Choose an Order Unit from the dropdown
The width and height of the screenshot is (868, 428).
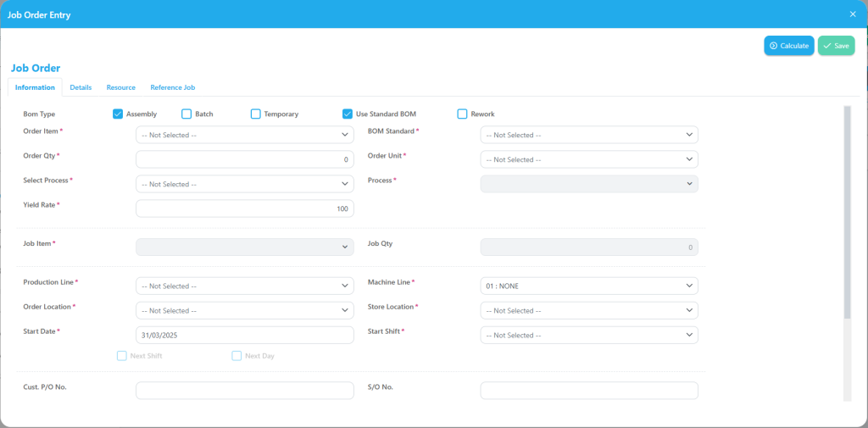(589, 159)
